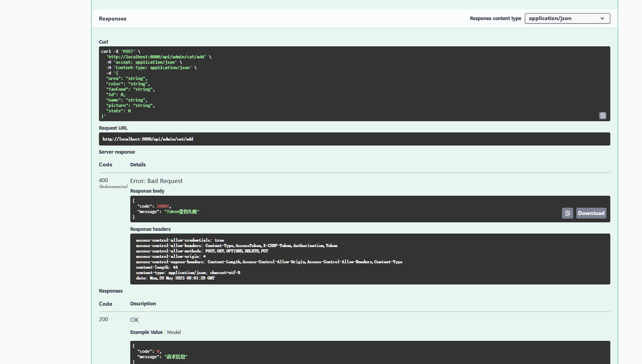Download the response body

[x=591, y=213]
